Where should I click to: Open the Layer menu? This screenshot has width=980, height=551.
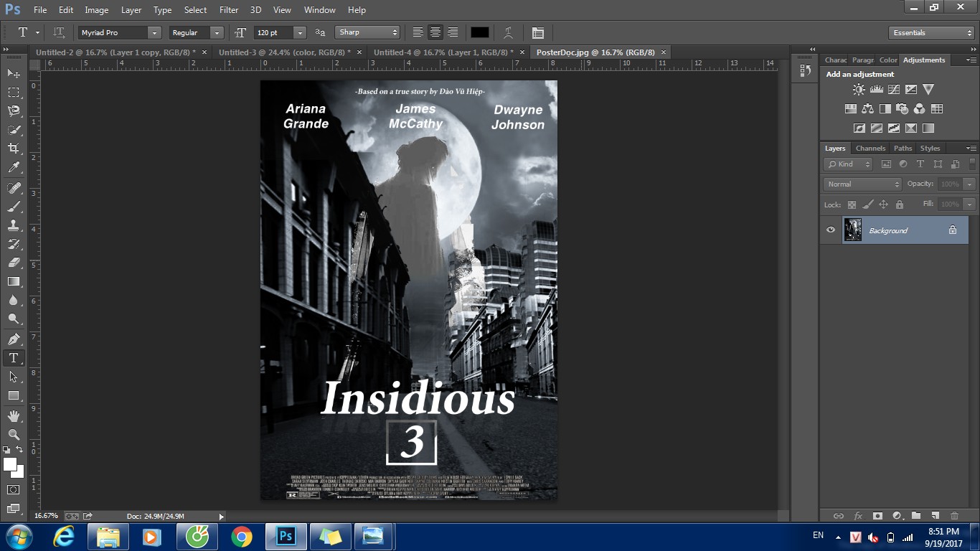(x=131, y=10)
